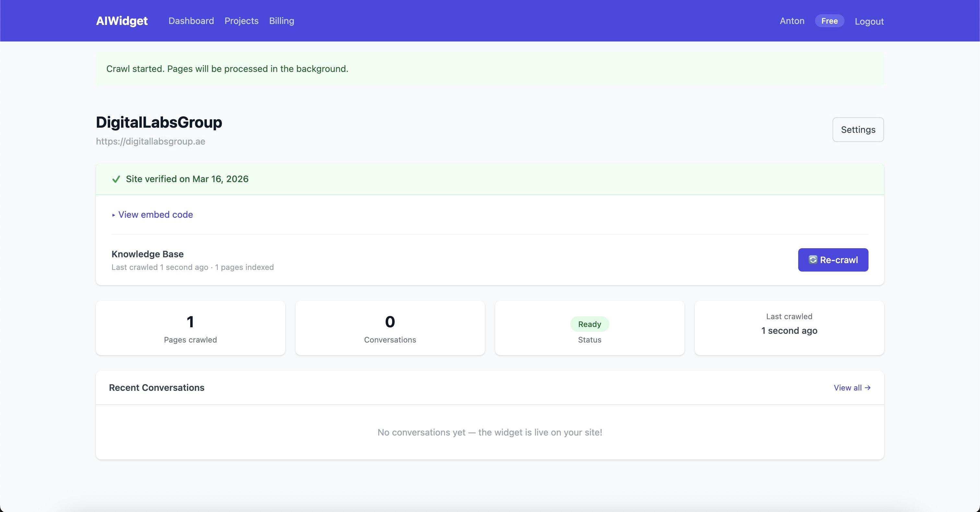Click the Settings button
Image resolution: width=980 pixels, height=512 pixels.
pos(857,130)
